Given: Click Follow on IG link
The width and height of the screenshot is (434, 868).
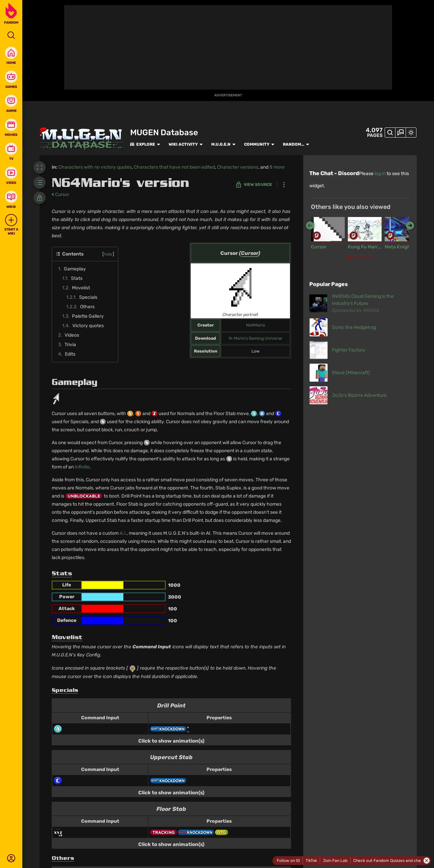Looking at the screenshot, I should (288, 861).
